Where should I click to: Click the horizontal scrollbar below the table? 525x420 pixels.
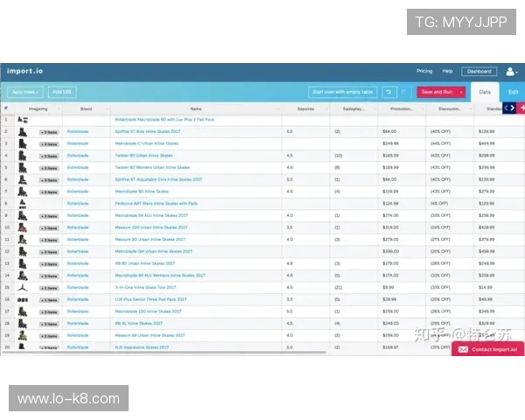coord(164,353)
